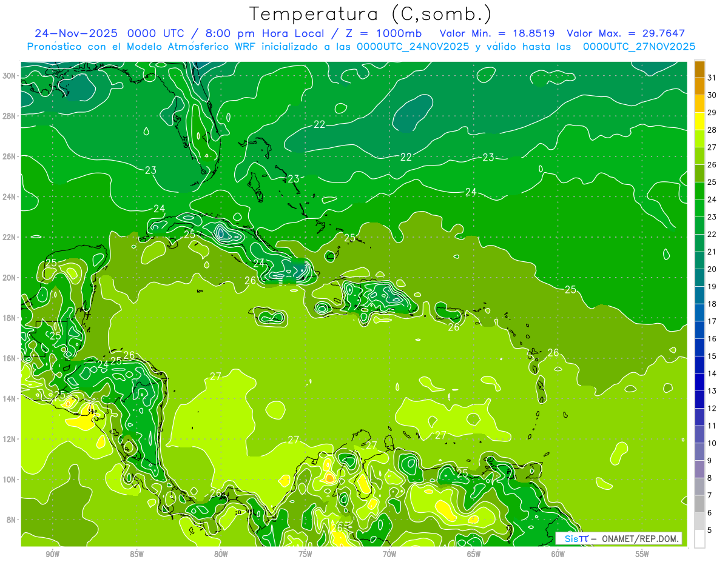This screenshot has width=728, height=562.
Task: Pick the yellow swatch between 28 and 29
Action: click(700, 121)
